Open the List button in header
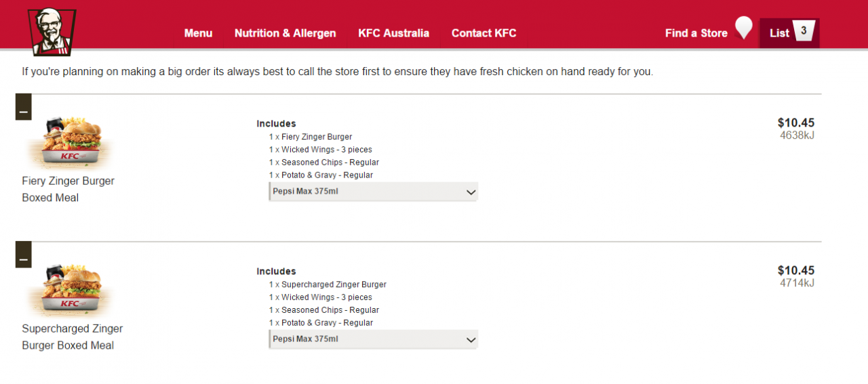Image resolution: width=868 pixels, height=384 pixels. (x=789, y=33)
